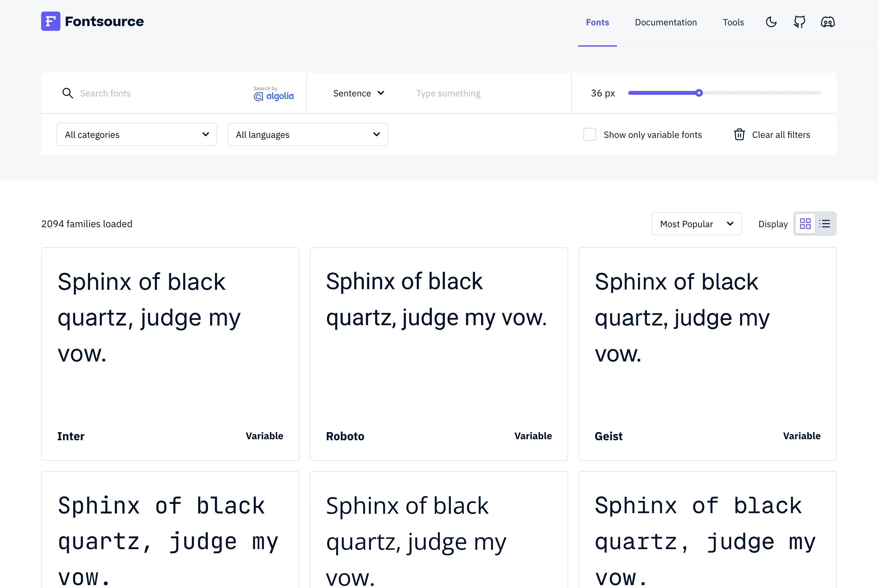Open the All languages dropdown
878x588 pixels.
pyautogui.click(x=308, y=134)
